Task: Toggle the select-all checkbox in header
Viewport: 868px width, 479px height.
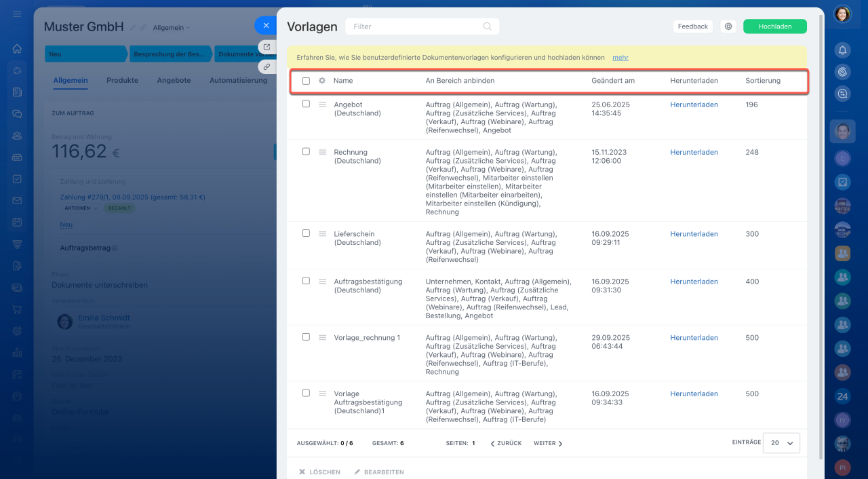Action: pos(306,81)
